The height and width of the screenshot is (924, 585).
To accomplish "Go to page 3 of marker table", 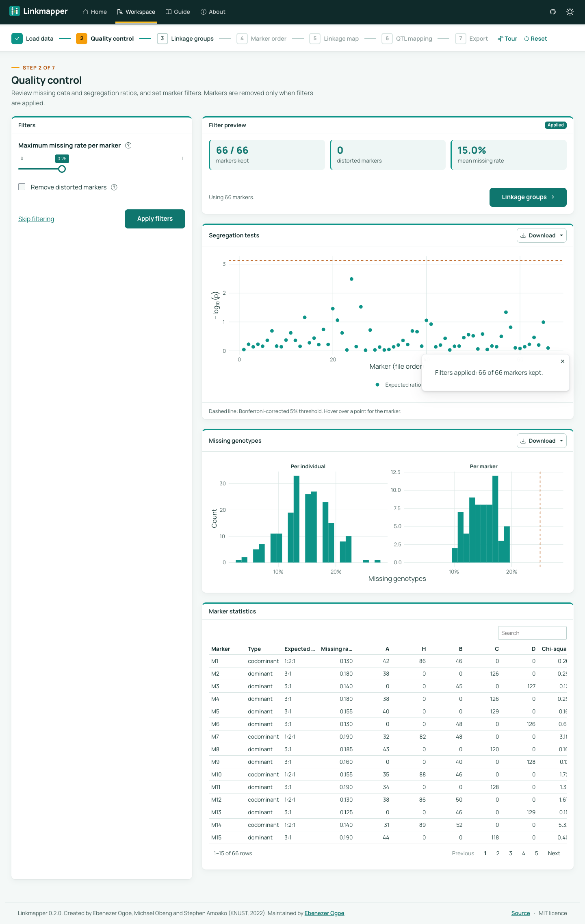I will click(511, 853).
